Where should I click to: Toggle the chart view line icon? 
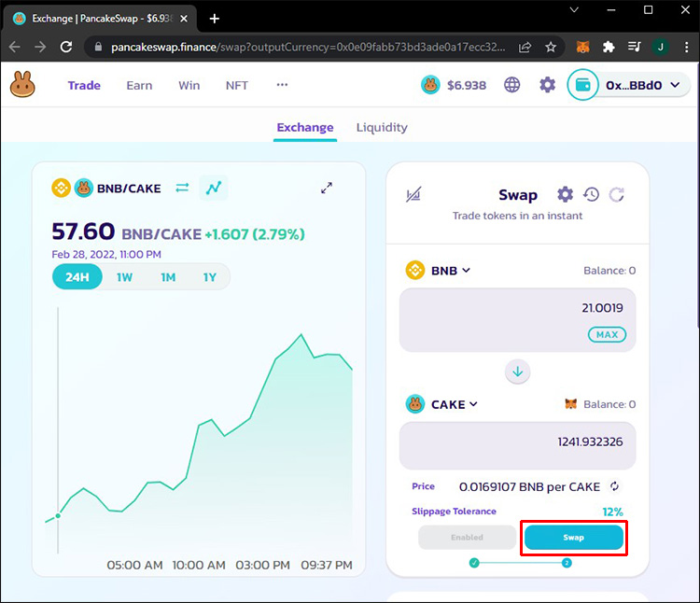pyautogui.click(x=214, y=188)
